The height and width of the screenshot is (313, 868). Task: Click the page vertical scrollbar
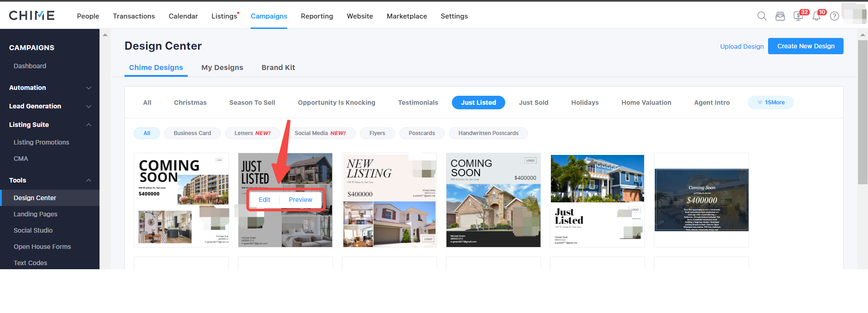tap(863, 112)
